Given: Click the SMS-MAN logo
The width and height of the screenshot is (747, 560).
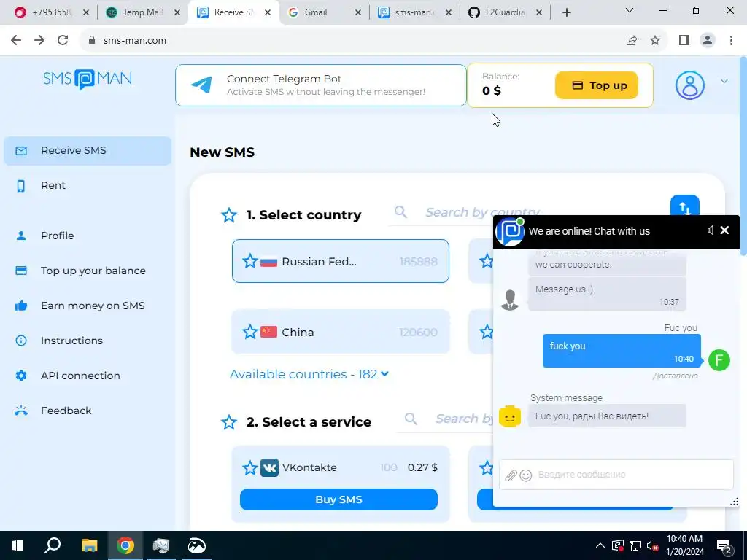Looking at the screenshot, I should 88,79.
